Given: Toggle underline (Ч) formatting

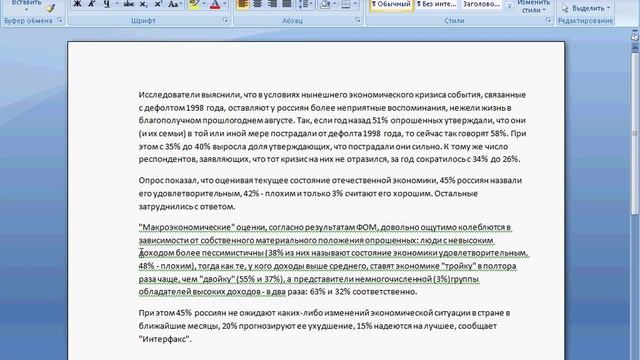Looking at the screenshot, I should tap(107, 4).
